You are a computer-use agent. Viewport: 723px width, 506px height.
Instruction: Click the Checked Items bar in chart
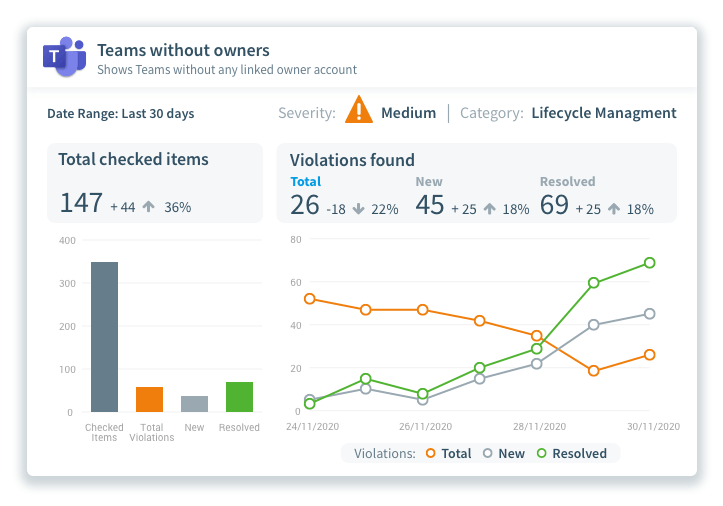104,337
